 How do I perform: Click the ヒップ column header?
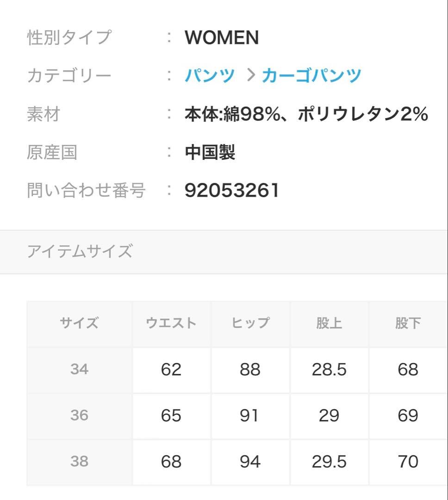pos(250,323)
